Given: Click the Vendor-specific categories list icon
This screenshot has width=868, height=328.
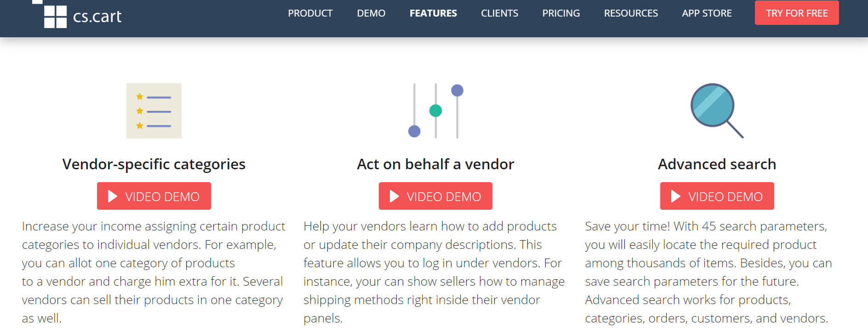Looking at the screenshot, I should (x=154, y=111).
